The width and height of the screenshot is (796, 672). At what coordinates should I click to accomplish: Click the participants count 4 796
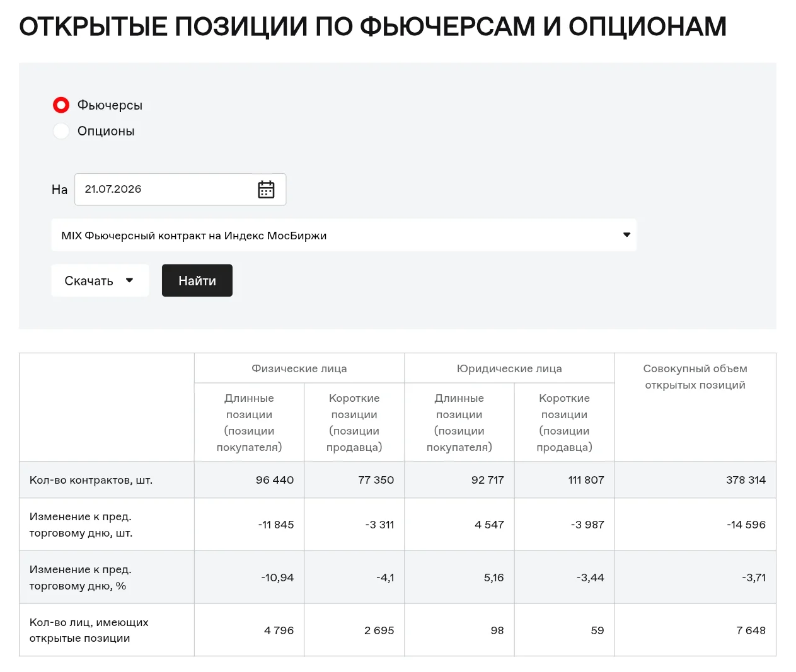pyautogui.click(x=279, y=630)
